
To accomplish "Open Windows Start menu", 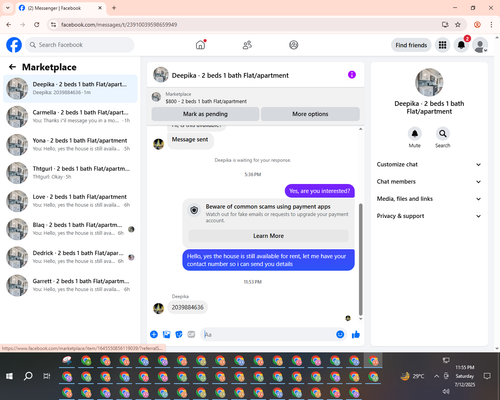I will [x=9, y=376].
